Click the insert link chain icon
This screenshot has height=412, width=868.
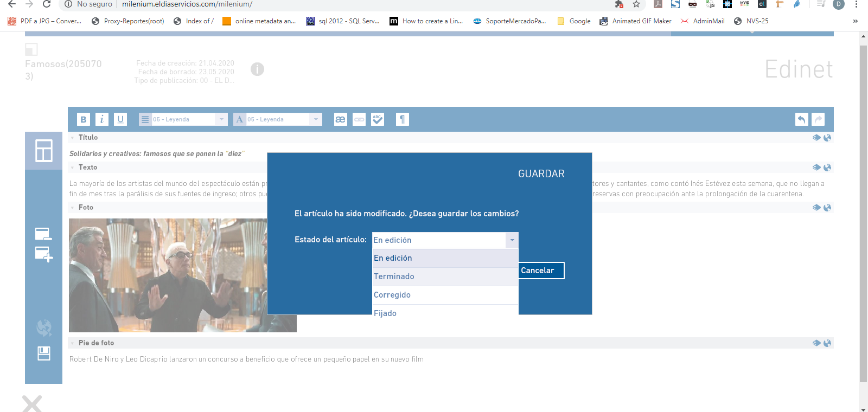[x=359, y=119]
